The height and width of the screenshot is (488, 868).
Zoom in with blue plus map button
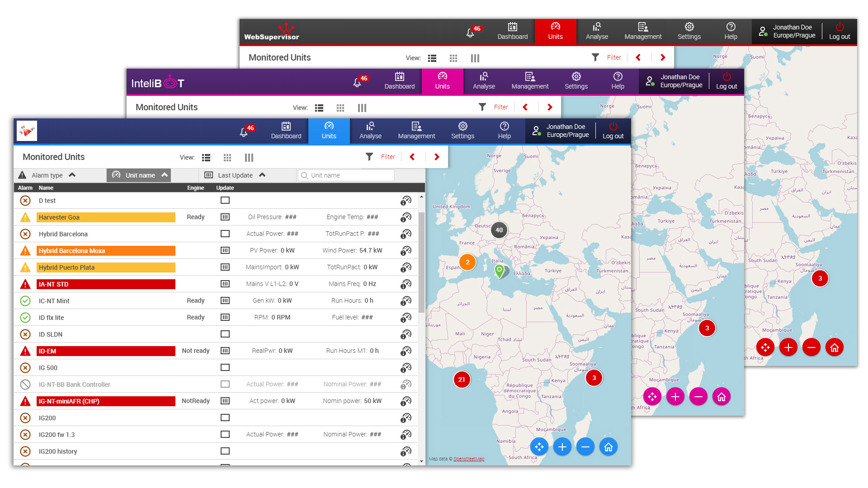point(562,447)
